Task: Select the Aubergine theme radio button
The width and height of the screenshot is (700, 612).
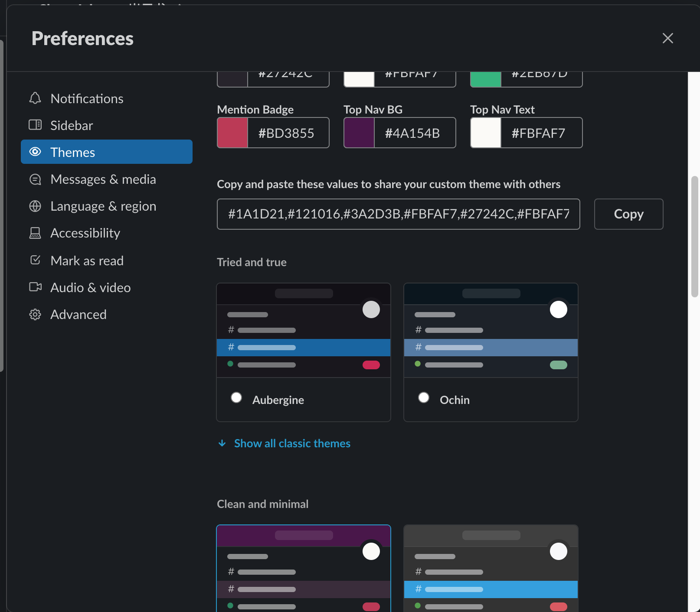Action: [x=236, y=397]
